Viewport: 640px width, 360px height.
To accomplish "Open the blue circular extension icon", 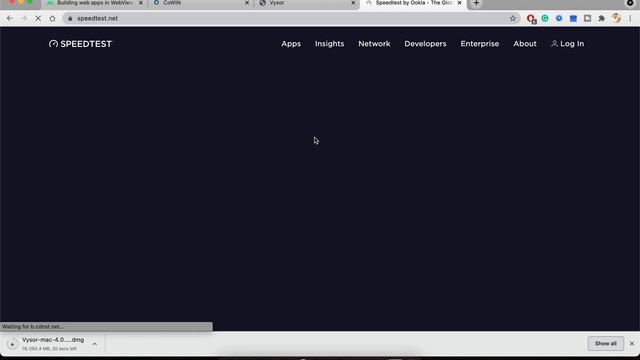I will pos(559,18).
